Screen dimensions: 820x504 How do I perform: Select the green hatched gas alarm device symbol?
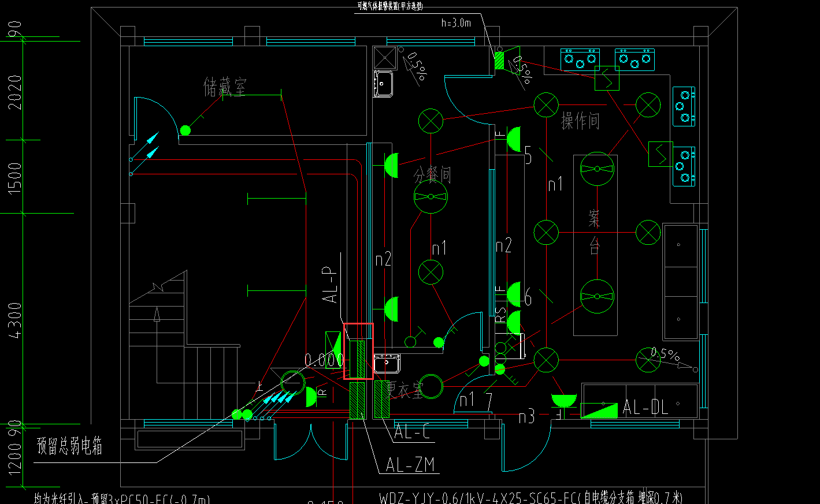pyautogui.click(x=499, y=61)
